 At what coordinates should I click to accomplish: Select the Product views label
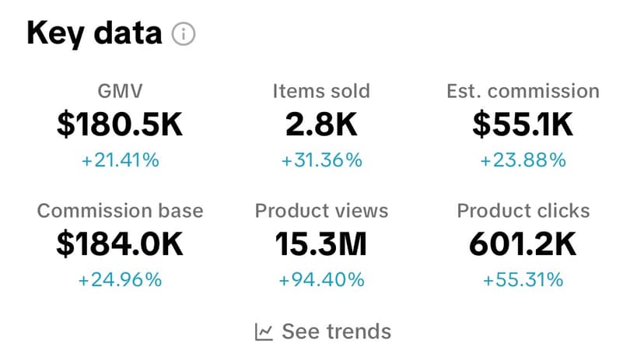[x=321, y=211]
